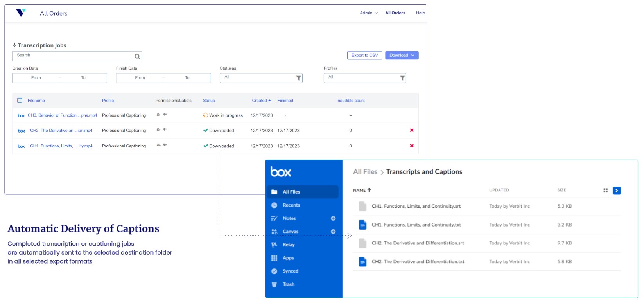Toggle the select-all Filename checkbox

click(20, 101)
